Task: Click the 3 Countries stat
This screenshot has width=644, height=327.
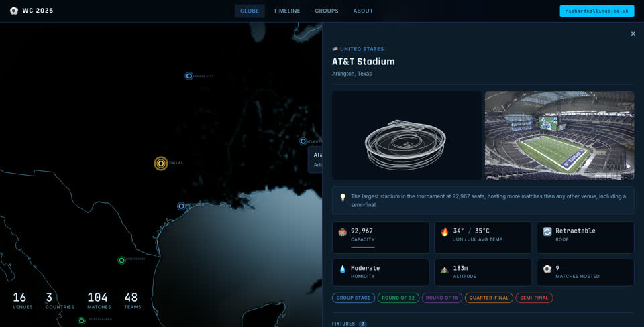Action: click(60, 300)
